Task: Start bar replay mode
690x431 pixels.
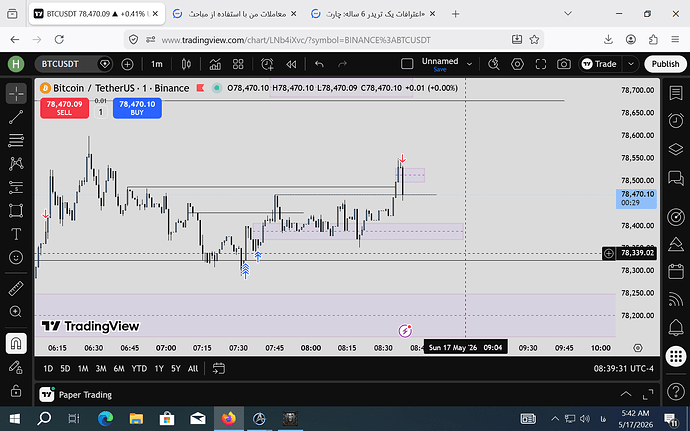Action: [291, 64]
